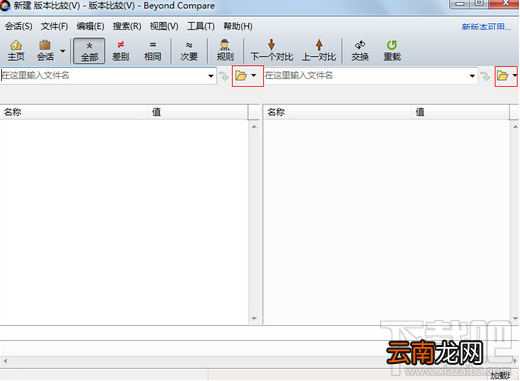This screenshot has width=520, height=381.
Task: Browse for left file with folder icon
Action: (241, 76)
